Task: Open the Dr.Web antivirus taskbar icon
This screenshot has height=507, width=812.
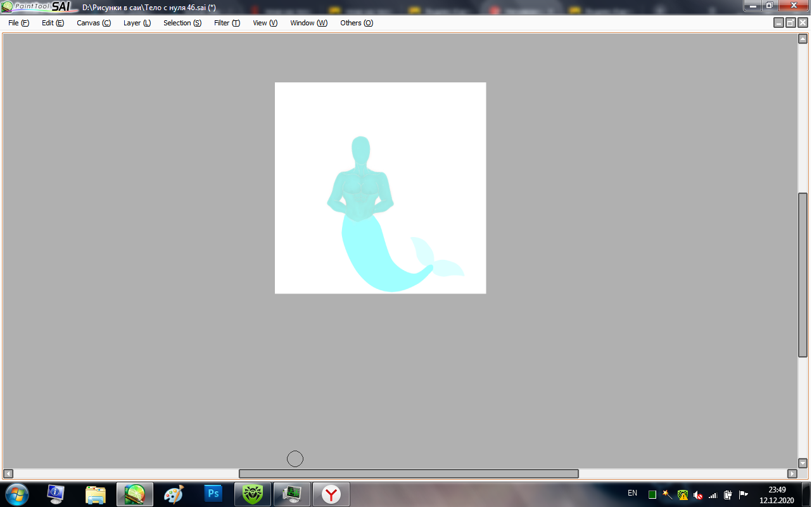Action: point(253,494)
